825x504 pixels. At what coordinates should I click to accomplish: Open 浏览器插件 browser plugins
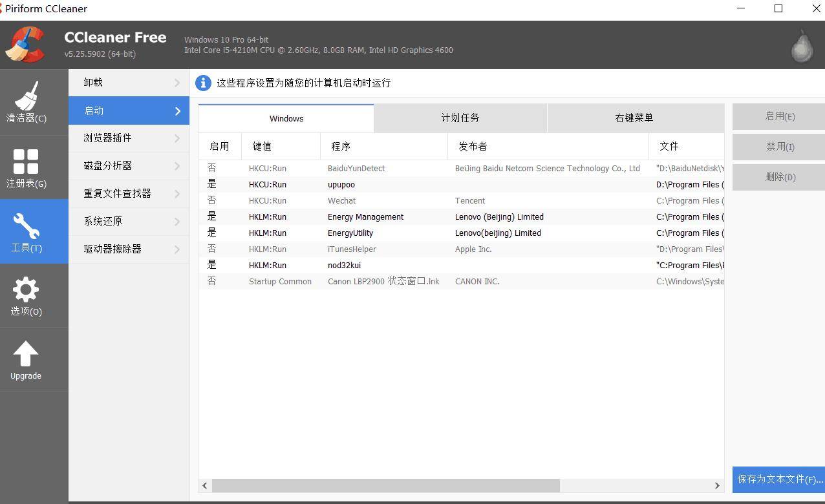[129, 138]
